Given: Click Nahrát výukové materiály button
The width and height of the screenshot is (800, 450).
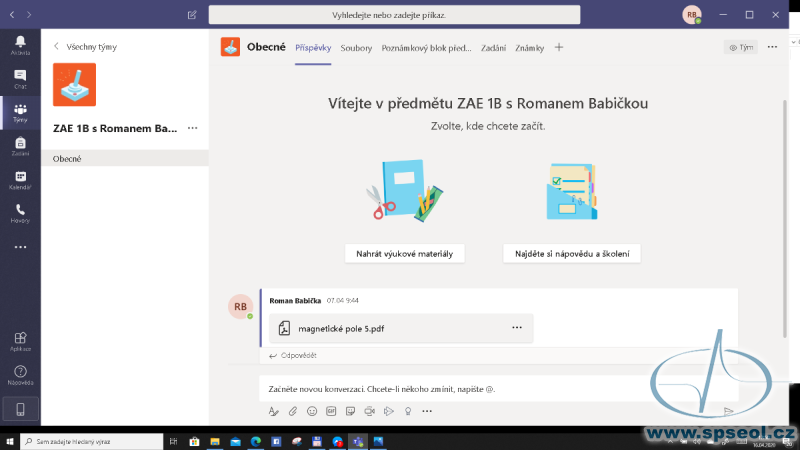Looking at the screenshot, I should coord(405,254).
